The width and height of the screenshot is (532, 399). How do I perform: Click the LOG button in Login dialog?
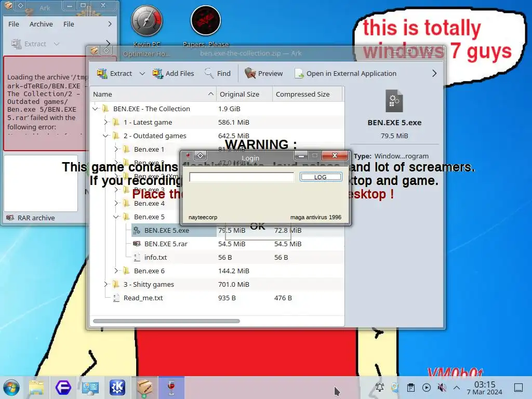(321, 177)
